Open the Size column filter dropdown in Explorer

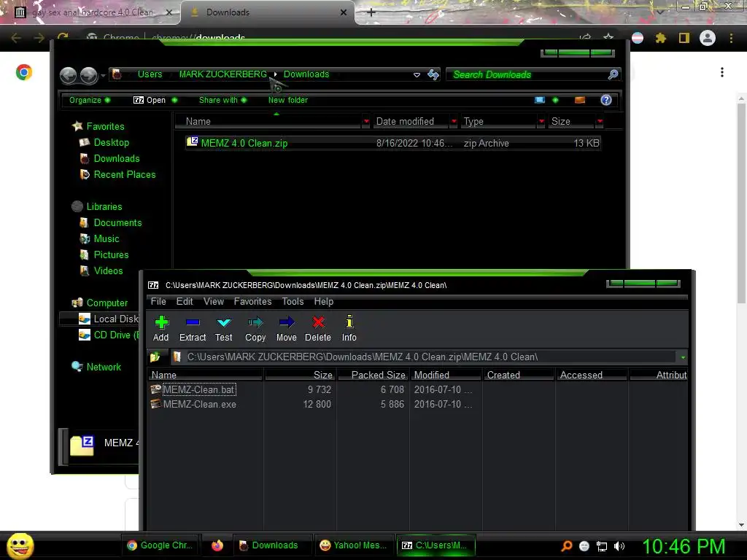pyautogui.click(x=600, y=122)
